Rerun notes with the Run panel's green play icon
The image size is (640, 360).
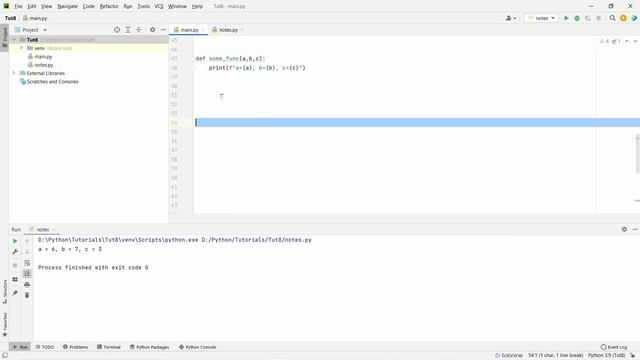point(15,241)
